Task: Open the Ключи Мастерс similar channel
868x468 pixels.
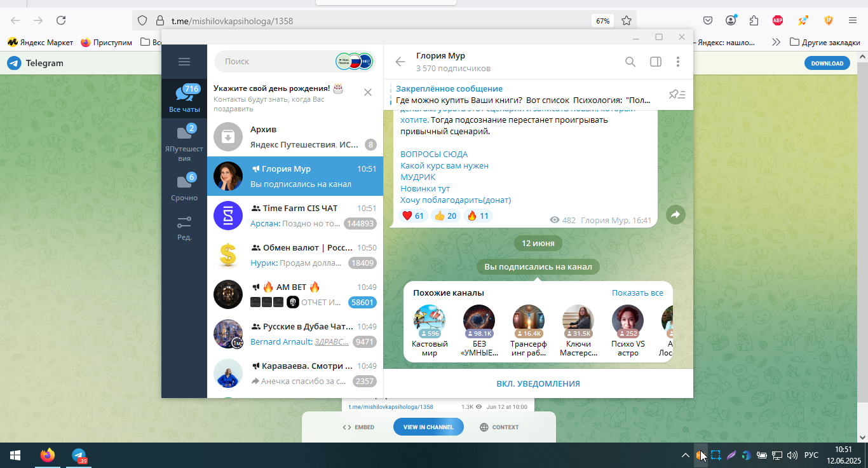Action: (x=578, y=331)
